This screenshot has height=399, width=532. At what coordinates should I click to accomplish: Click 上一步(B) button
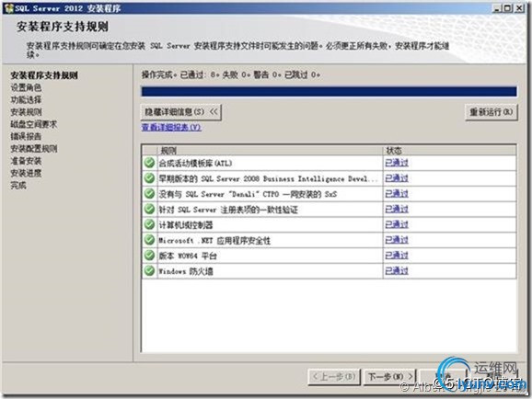(x=334, y=377)
